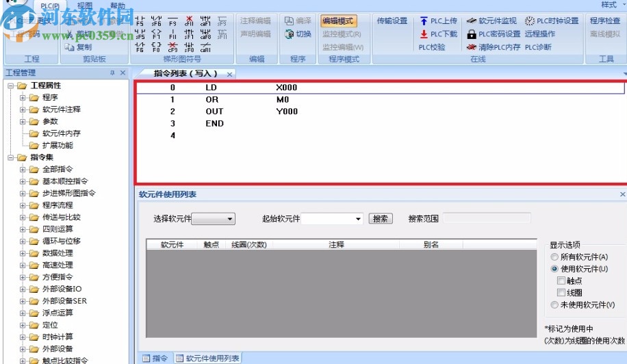The width and height of the screenshot is (627, 364).
Task: Collapse the 指令集 tree node
Action: (x=11, y=157)
